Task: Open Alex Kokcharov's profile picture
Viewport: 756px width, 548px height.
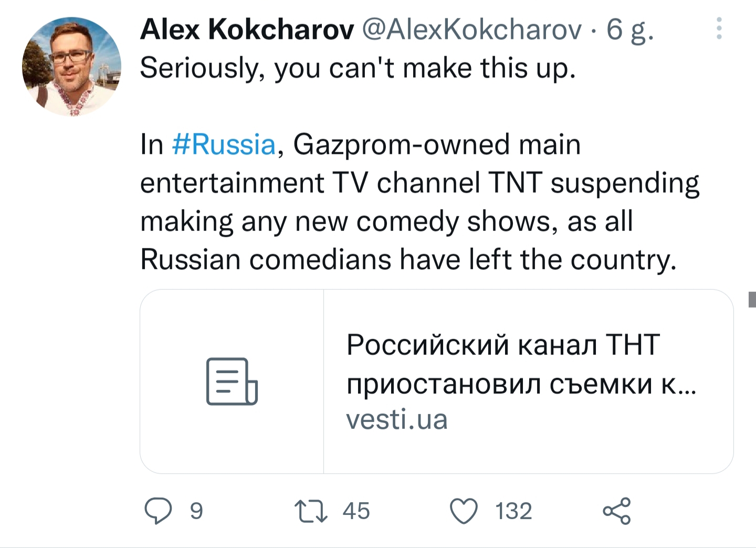Action: pyautogui.click(x=72, y=66)
